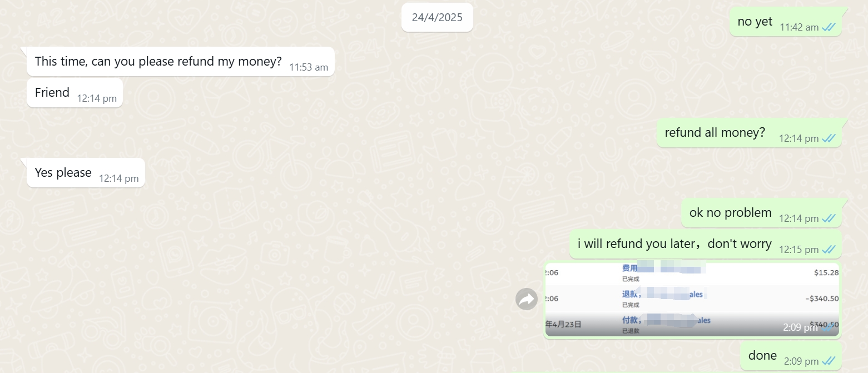Click read ticks on "don't worry" message
868x373 pixels.
pos(829,250)
